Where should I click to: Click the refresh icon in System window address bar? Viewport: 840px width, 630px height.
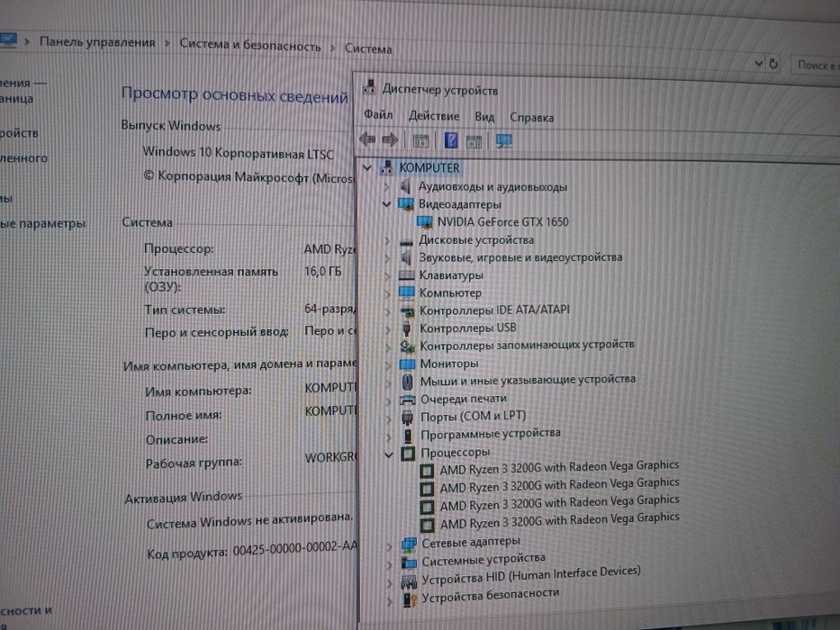(x=773, y=64)
